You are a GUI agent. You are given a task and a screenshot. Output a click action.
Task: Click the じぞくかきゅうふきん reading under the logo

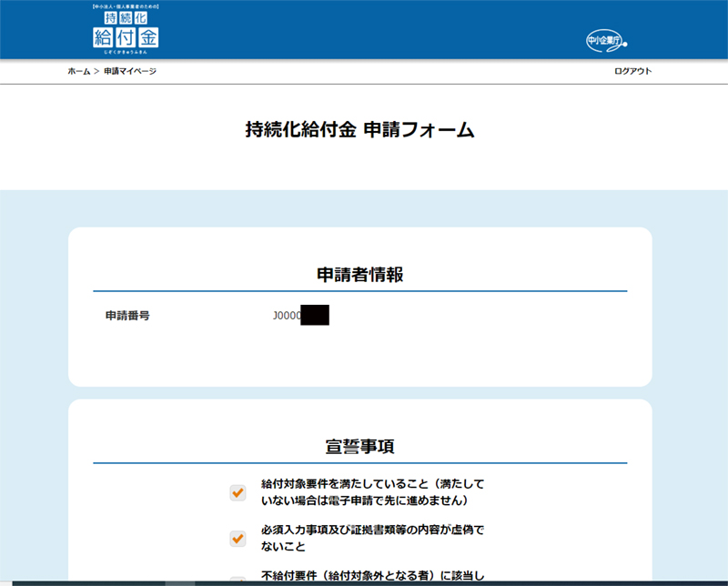[124, 56]
